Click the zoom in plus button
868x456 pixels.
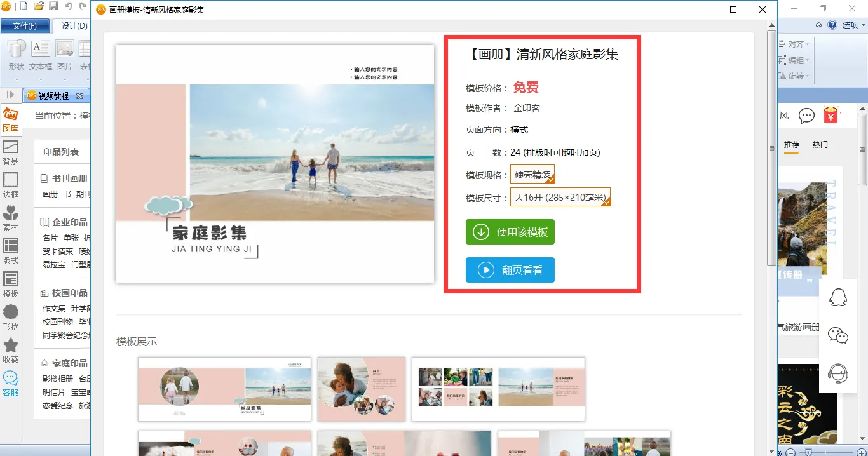tap(862, 452)
